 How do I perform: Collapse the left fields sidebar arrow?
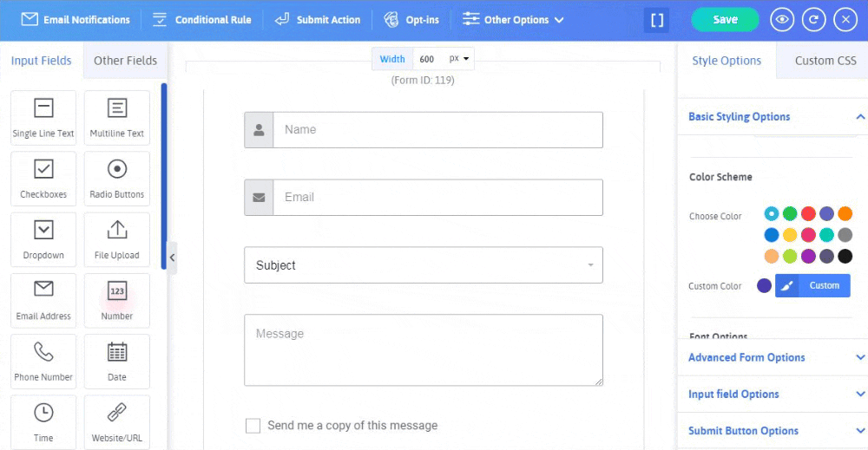(x=172, y=258)
